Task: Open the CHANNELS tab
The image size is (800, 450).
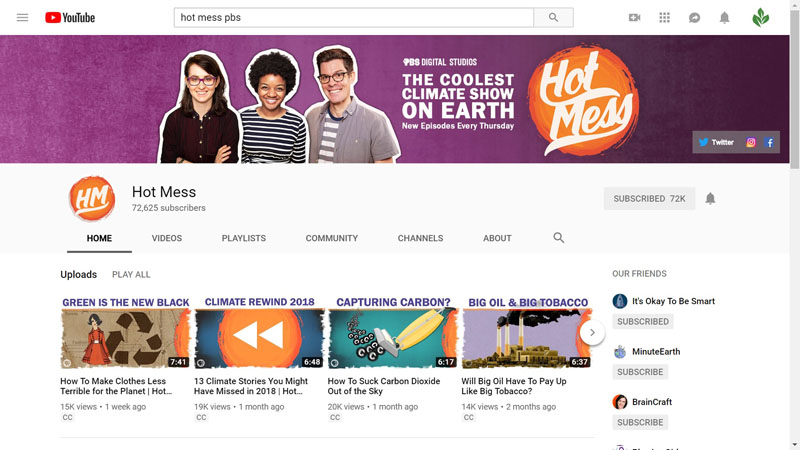Action: coord(420,238)
